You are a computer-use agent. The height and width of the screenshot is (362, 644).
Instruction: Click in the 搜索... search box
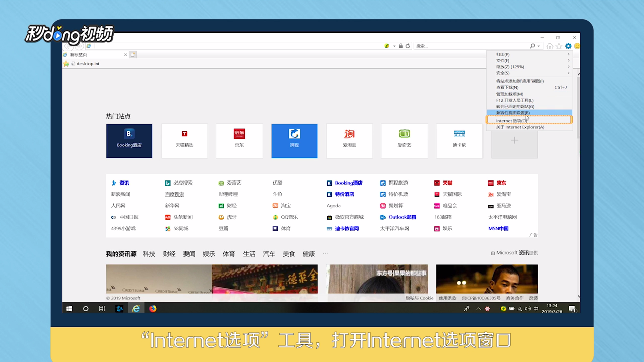coord(471,46)
